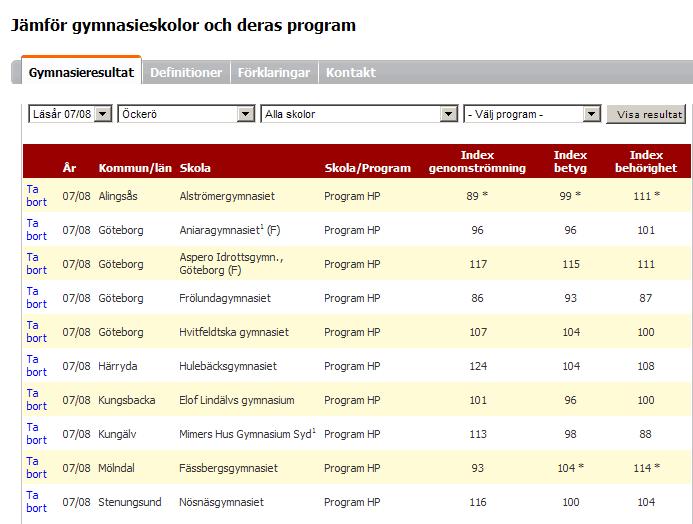693x524 pixels.
Task: Click the behörighet value 87 for Frölundagymnasiet
Action: pyautogui.click(x=645, y=298)
